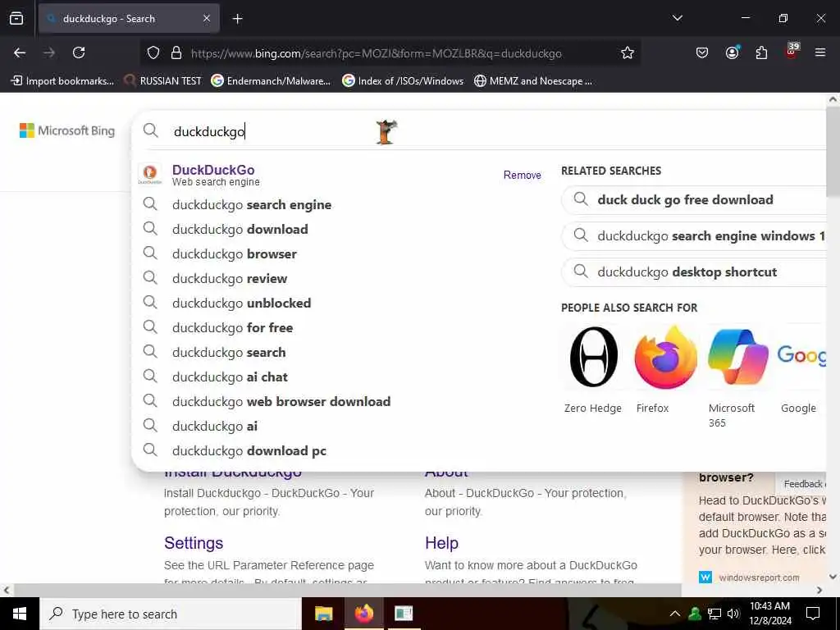840x630 pixels.
Task: Click related search duckduckgo desktop shortcut
Action: (x=694, y=272)
